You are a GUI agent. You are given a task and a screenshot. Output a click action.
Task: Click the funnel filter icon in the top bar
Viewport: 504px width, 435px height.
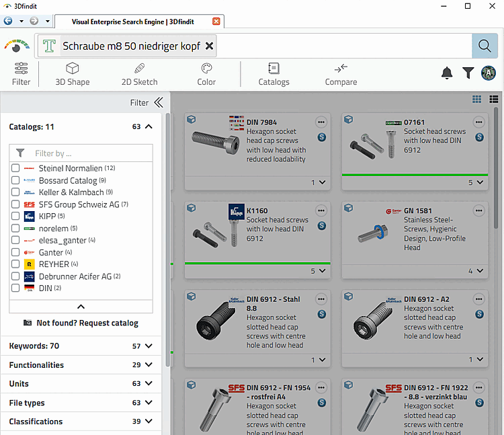coord(468,73)
